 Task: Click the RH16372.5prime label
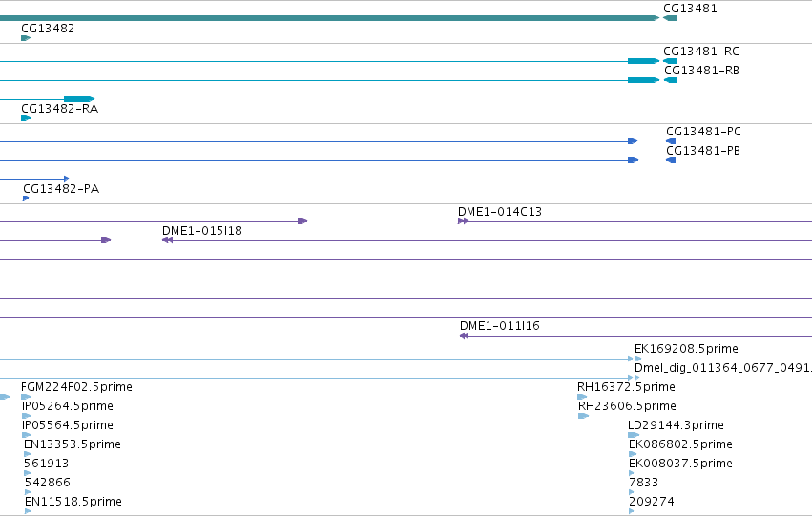point(626,387)
